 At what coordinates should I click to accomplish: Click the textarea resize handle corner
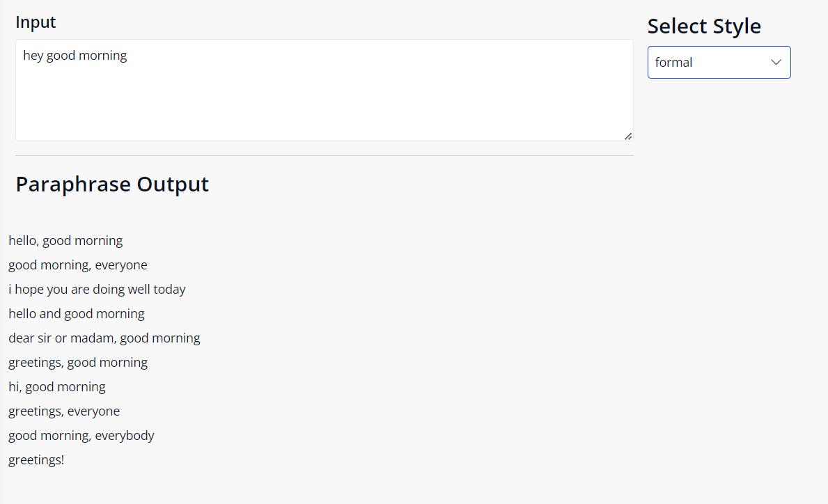click(x=628, y=136)
